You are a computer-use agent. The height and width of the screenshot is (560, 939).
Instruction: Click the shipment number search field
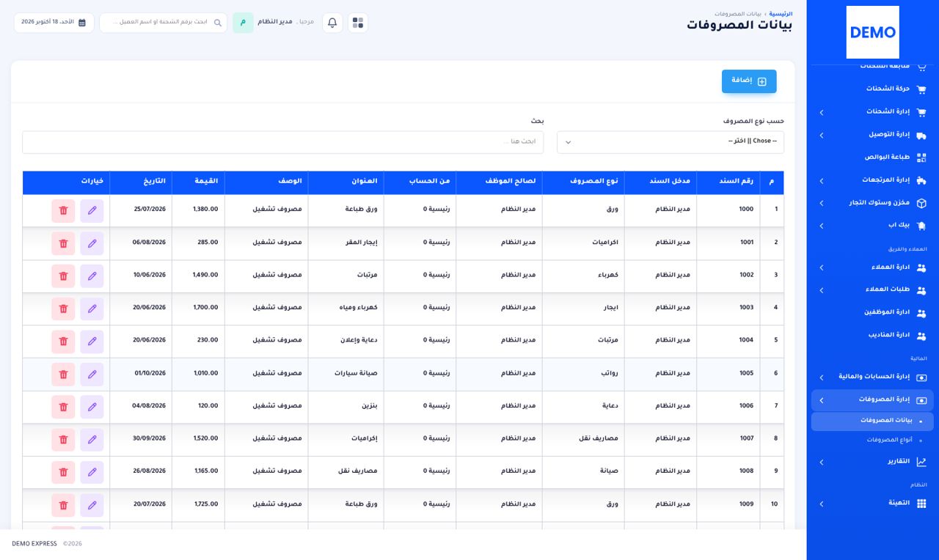pyautogui.click(x=163, y=23)
